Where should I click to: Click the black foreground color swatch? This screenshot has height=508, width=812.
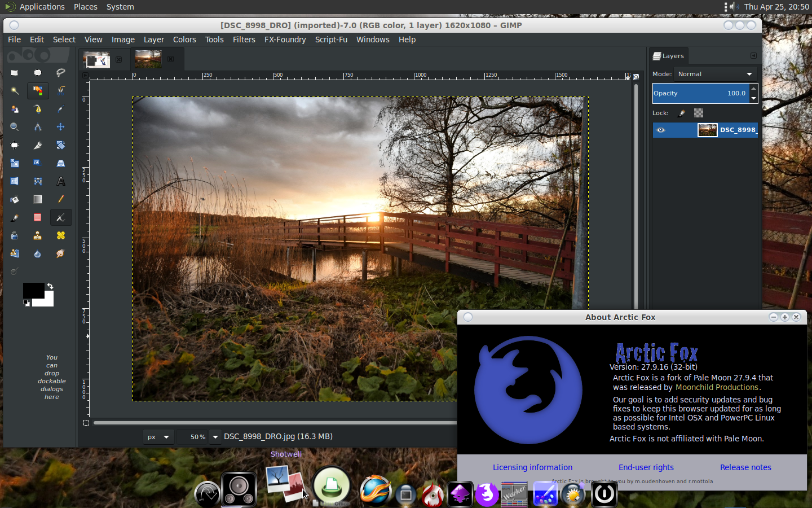click(x=33, y=290)
